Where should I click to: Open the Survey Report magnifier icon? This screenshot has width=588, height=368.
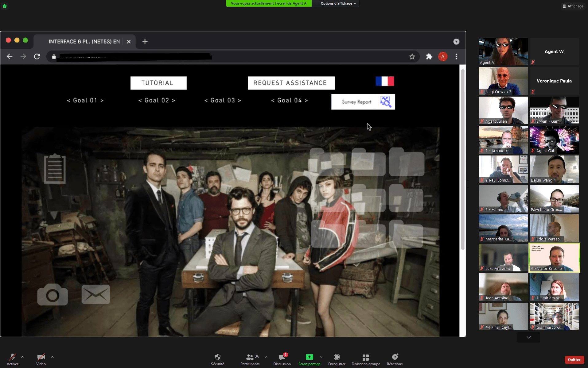pyautogui.click(x=385, y=102)
